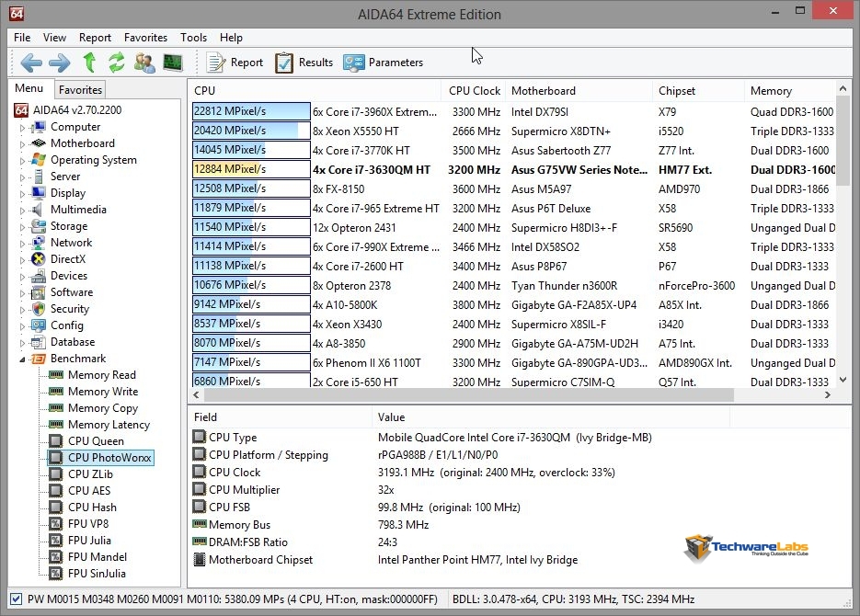Click the Motherboard tree icon
This screenshot has height=616, width=860.
point(39,143)
